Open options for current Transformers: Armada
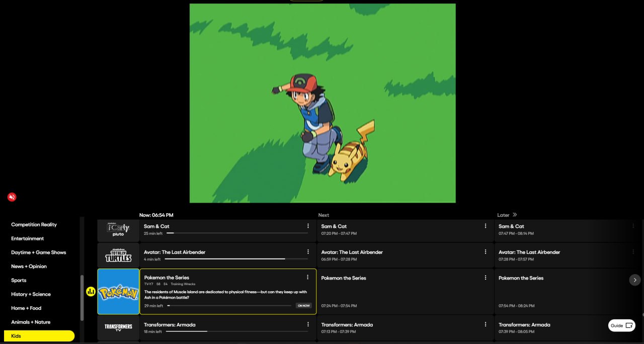 click(308, 324)
